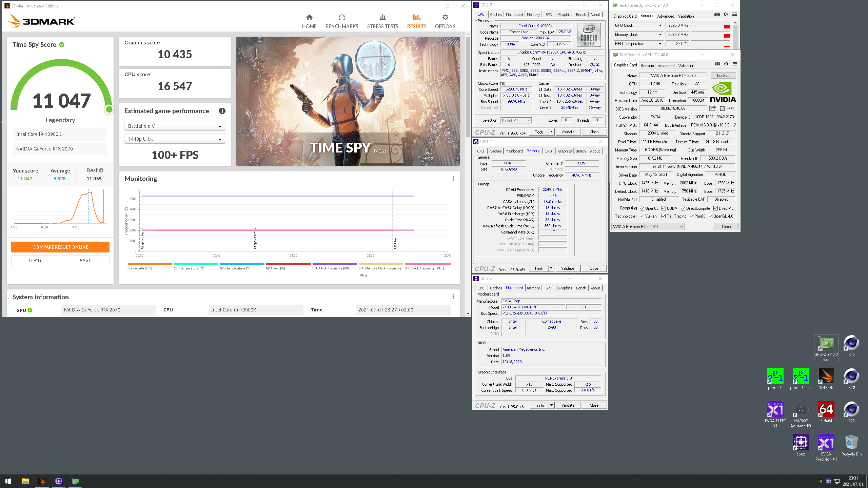This screenshot has width=868, height=488.
Task: Expand the Battlefield V game dropdown
Action: coord(175,126)
